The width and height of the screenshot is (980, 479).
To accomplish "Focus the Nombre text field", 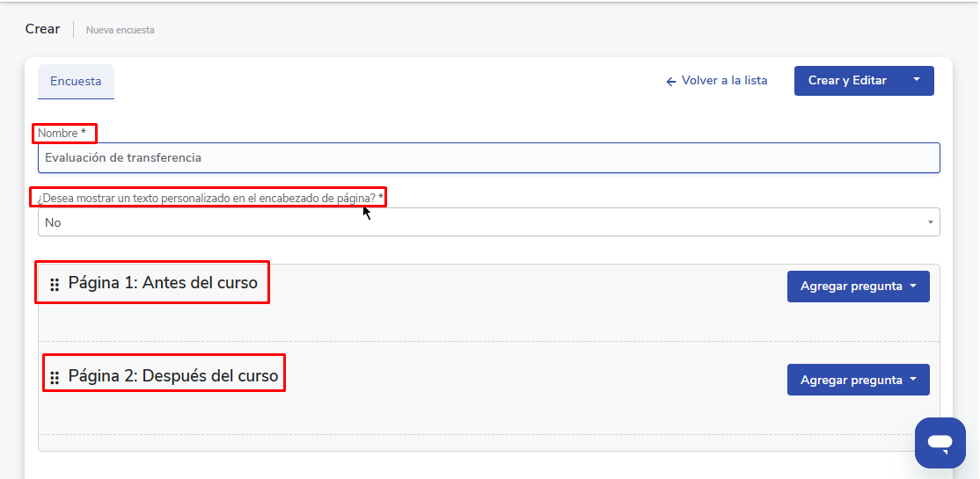I will (x=488, y=158).
